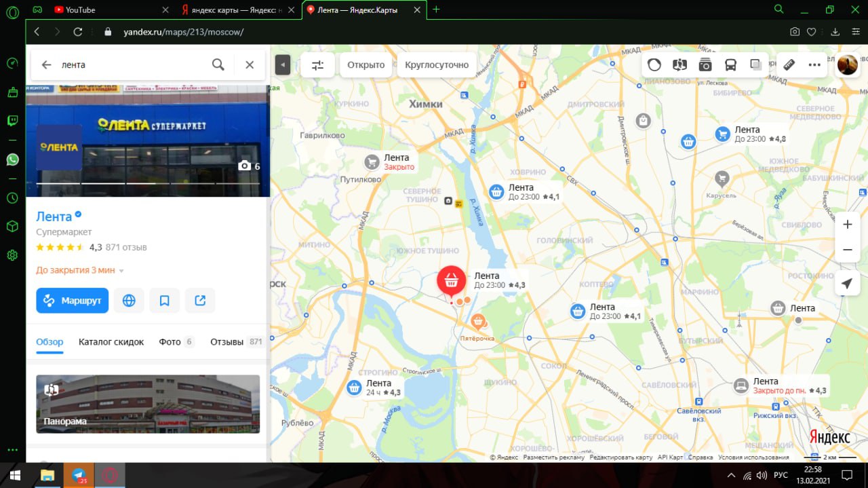This screenshot has width=868, height=488.
Task: Take snapshot with browser camera icon
Action: click(795, 32)
